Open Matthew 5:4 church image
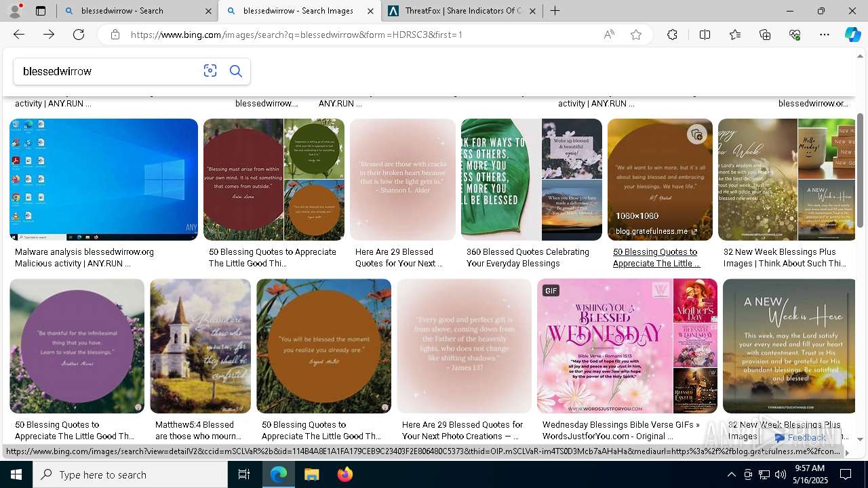 pos(200,346)
